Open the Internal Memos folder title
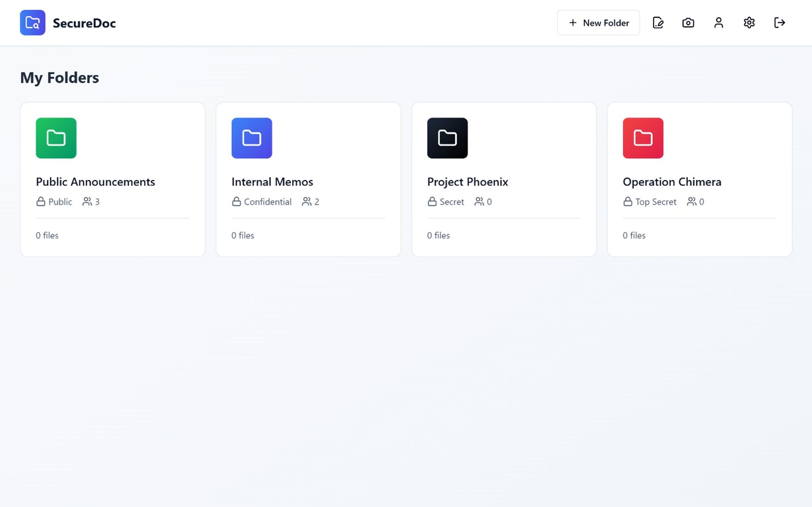This screenshot has width=812, height=507. coord(272,182)
